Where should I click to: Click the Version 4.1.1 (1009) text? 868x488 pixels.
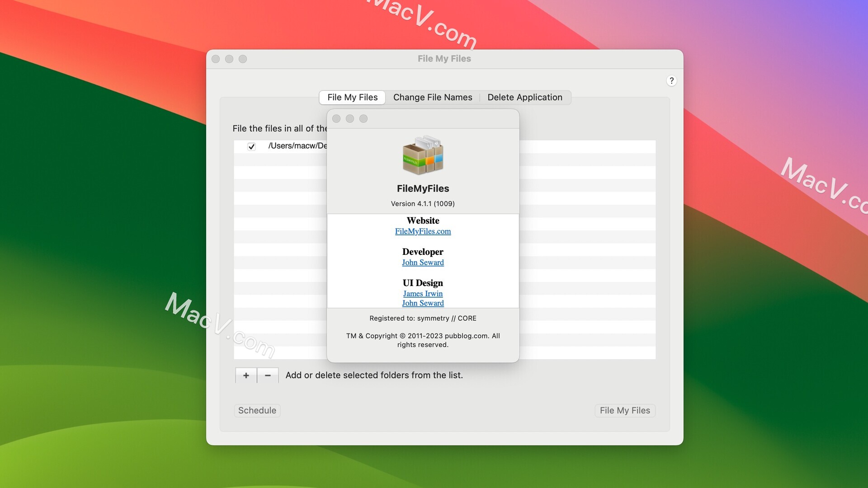pos(423,204)
